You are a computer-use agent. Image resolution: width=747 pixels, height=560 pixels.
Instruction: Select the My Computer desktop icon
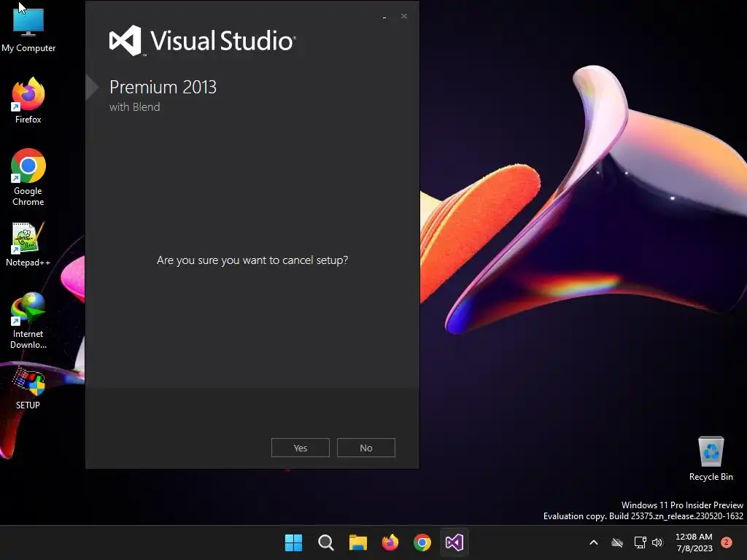[x=28, y=28]
